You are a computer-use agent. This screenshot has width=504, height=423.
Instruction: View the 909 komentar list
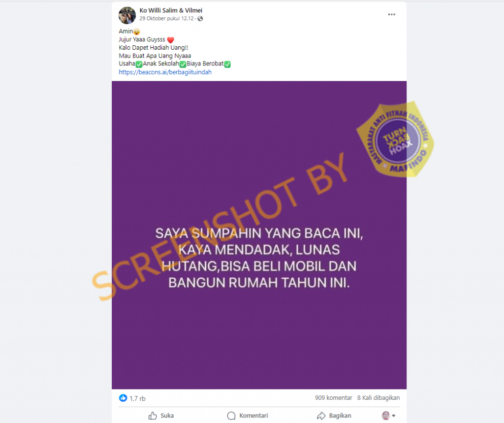click(333, 398)
